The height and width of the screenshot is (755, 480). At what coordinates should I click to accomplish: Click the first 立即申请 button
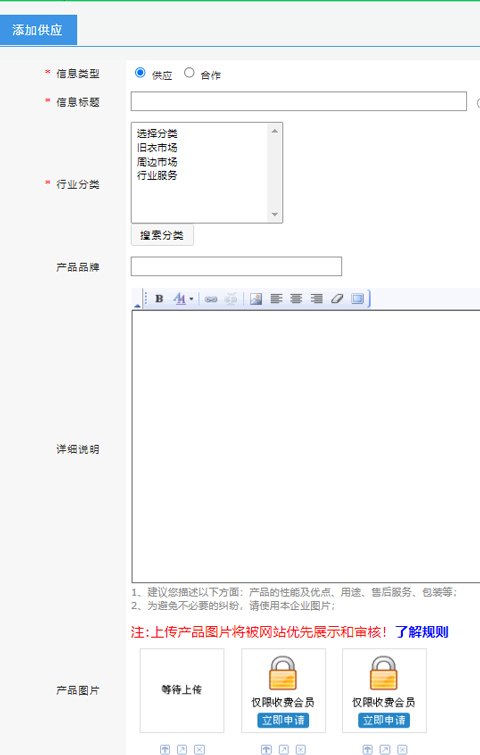click(283, 720)
